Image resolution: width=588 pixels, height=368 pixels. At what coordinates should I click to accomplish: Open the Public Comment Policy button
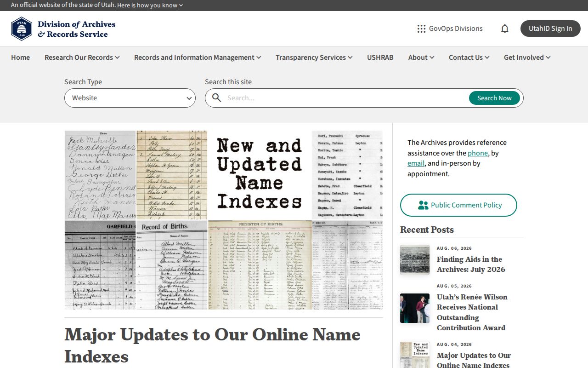pos(458,205)
